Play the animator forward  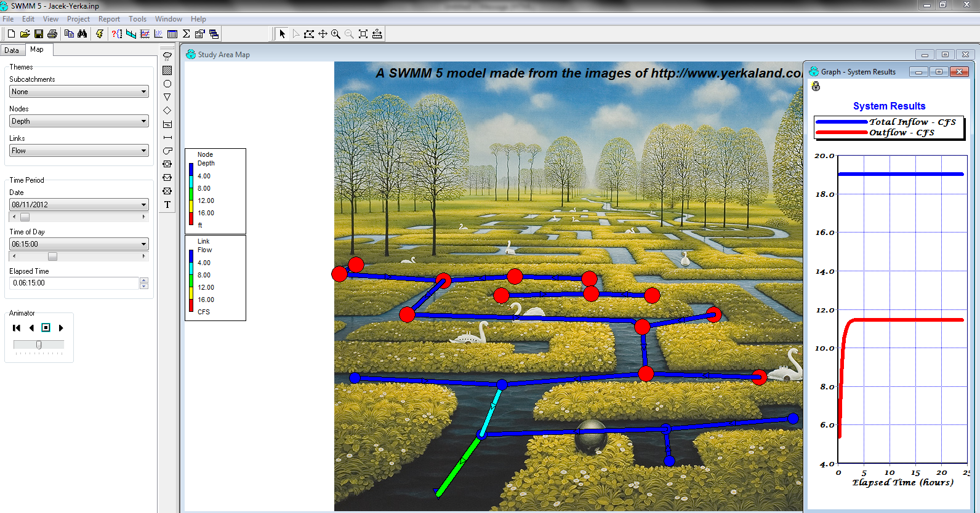click(x=61, y=328)
